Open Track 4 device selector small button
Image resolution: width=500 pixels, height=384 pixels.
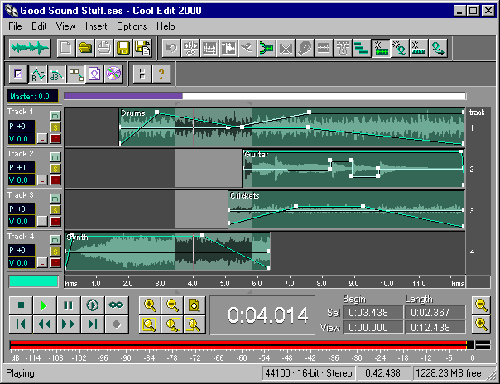pyautogui.click(x=42, y=263)
